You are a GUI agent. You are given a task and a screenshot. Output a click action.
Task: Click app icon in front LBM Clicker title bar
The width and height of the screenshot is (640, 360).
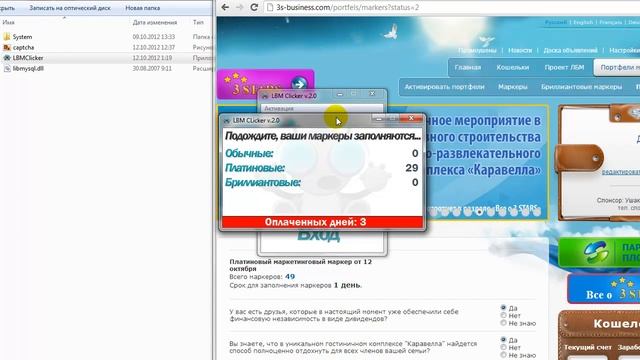(227, 121)
